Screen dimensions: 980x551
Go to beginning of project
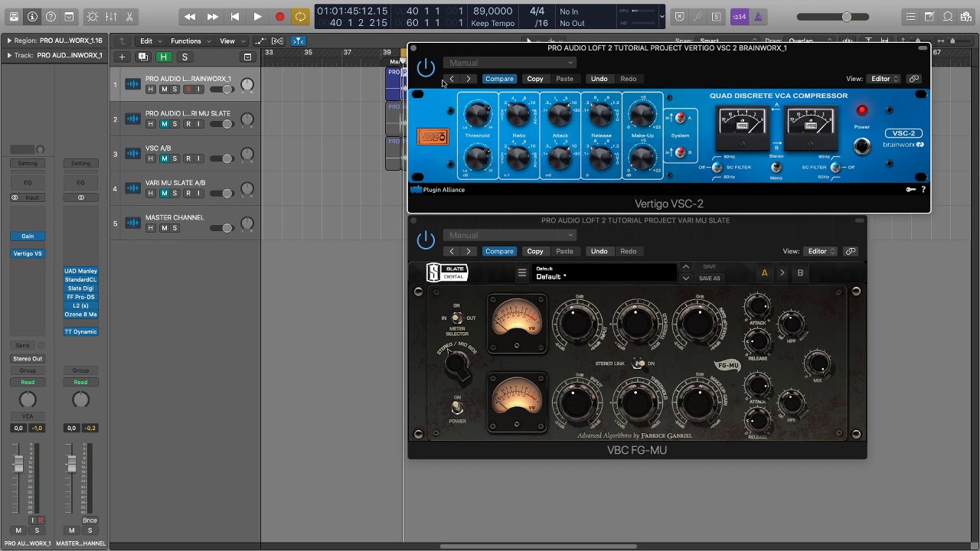[235, 17]
